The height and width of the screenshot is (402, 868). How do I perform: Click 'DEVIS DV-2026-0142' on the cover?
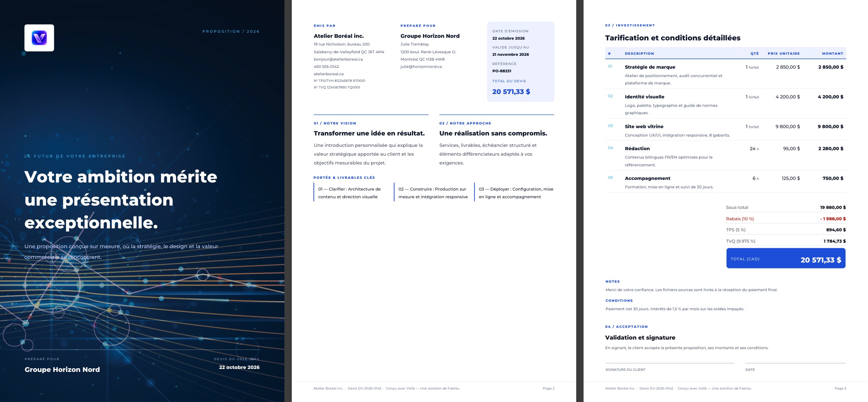(237, 359)
